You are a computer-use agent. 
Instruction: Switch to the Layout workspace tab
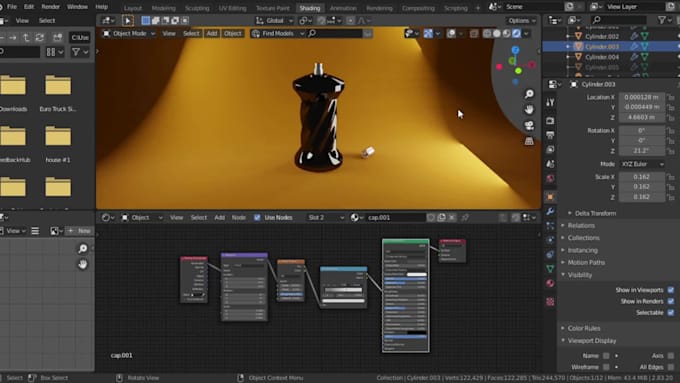(133, 8)
